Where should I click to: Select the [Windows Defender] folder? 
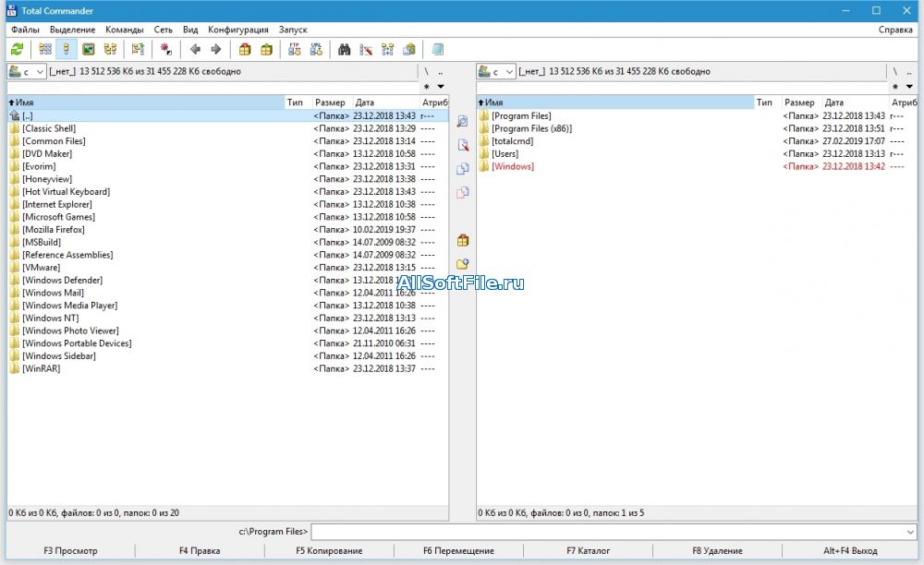pos(227,280)
